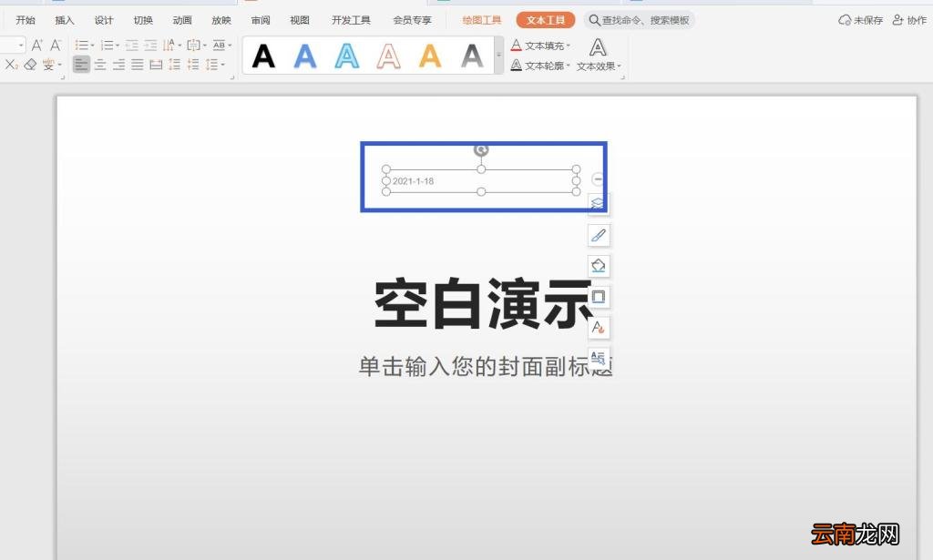Click the 协作 (Collaborate) button

tap(910, 20)
